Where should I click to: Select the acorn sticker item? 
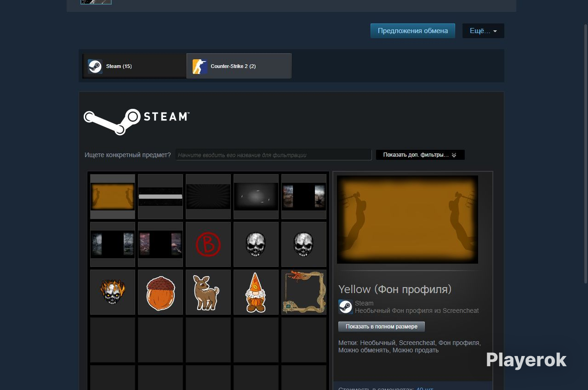pyautogui.click(x=160, y=292)
